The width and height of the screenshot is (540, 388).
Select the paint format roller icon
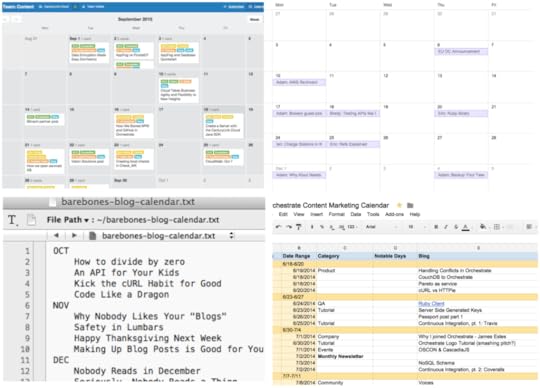coord(299,227)
